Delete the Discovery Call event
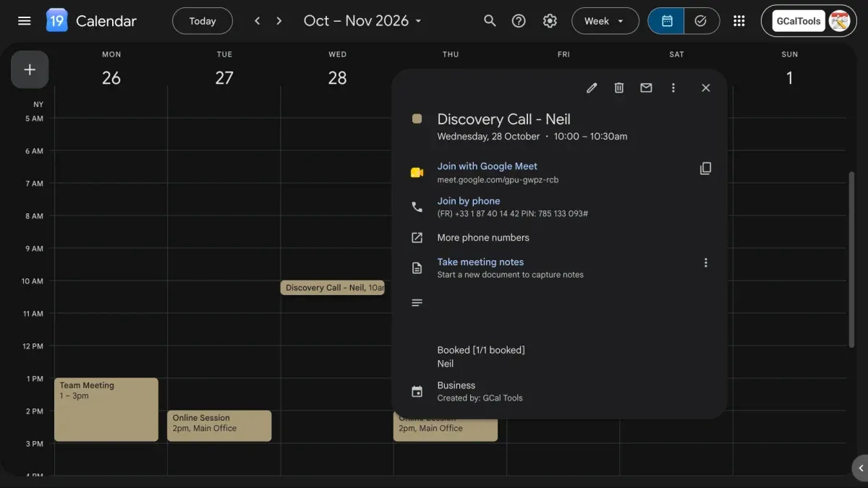 619,87
